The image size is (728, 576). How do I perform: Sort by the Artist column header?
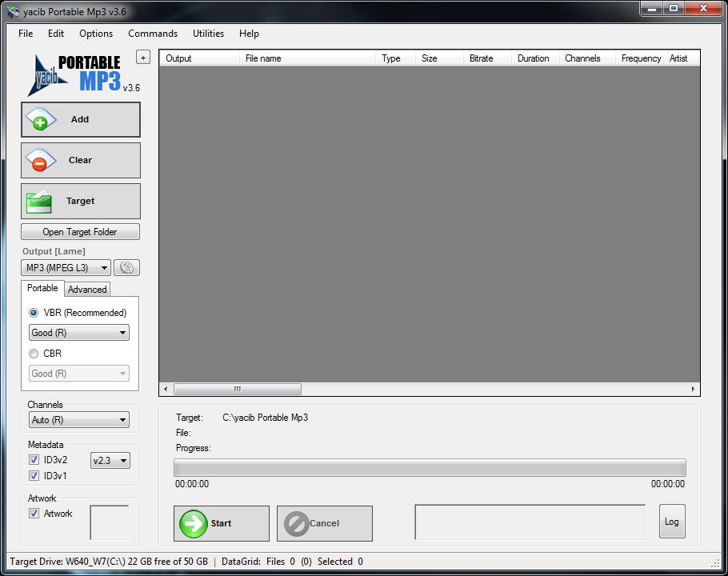682,58
